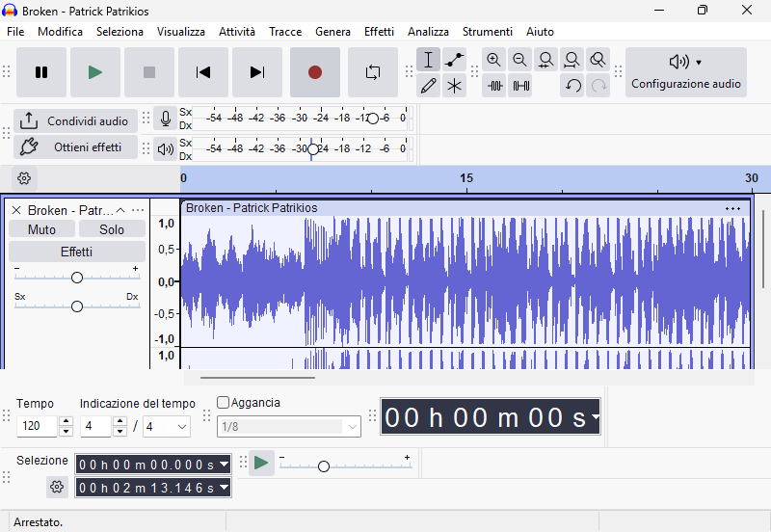Fit project to width zoom icon
The height and width of the screenshot is (532, 771).
(572, 60)
